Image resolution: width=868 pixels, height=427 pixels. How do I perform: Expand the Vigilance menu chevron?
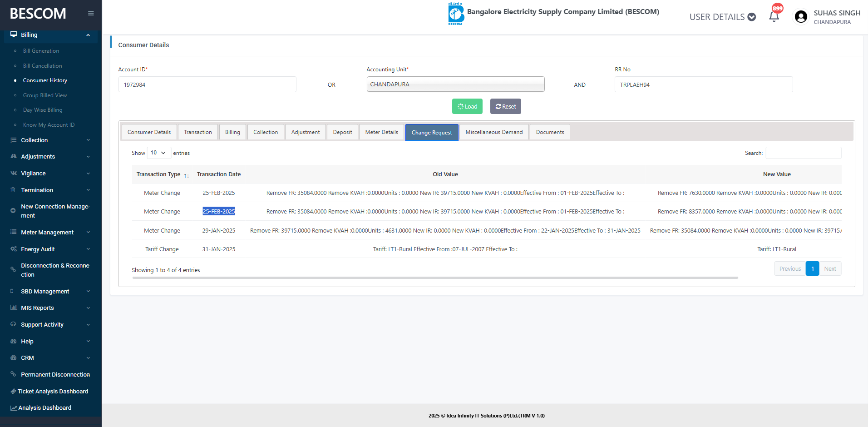coord(88,174)
